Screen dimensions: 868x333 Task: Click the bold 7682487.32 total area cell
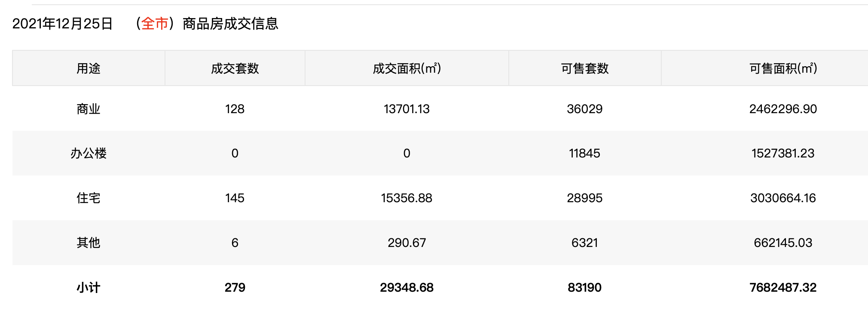tap(783, 287)
